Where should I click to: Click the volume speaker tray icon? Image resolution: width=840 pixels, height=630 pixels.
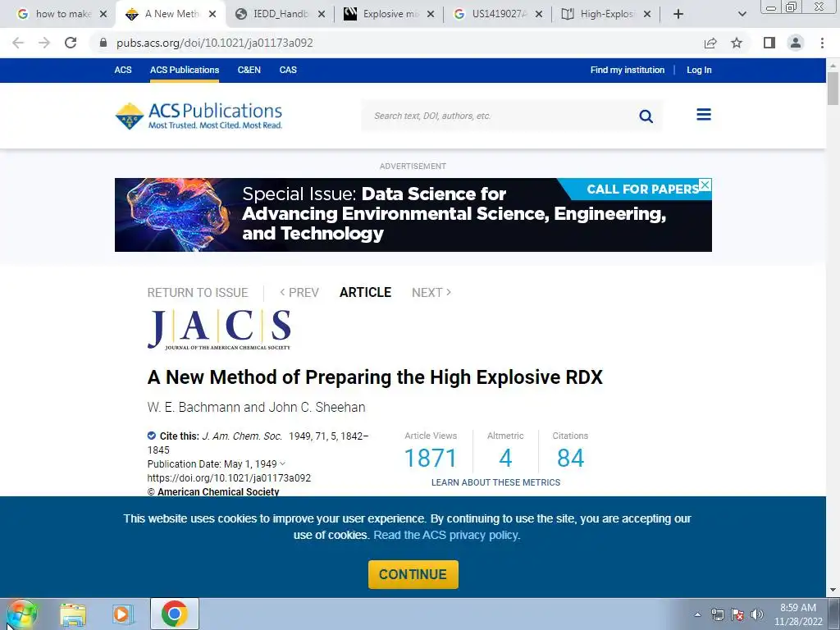pyautogui.click(x=756, y=614)
